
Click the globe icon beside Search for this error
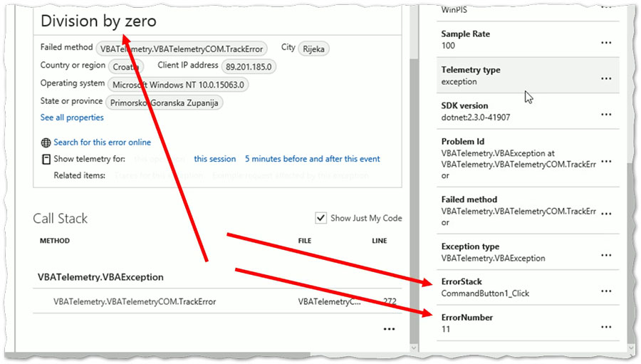click(x=46, y=142)
